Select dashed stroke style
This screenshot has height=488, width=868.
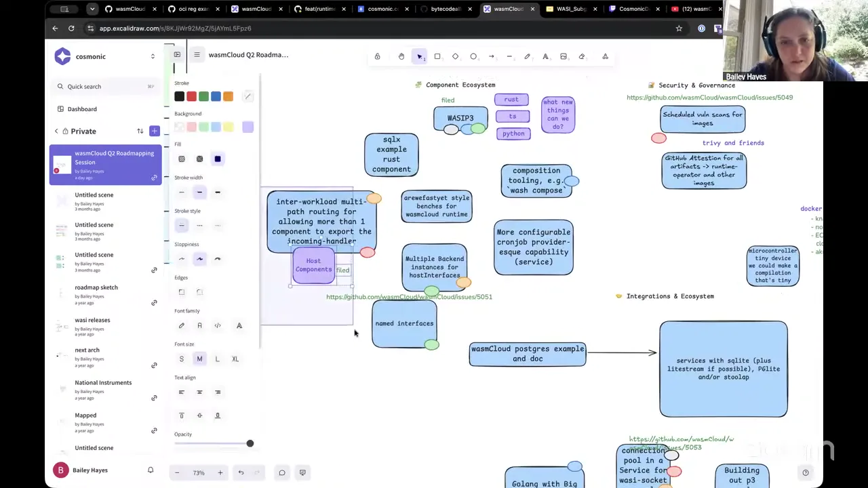tap(199, 226)
